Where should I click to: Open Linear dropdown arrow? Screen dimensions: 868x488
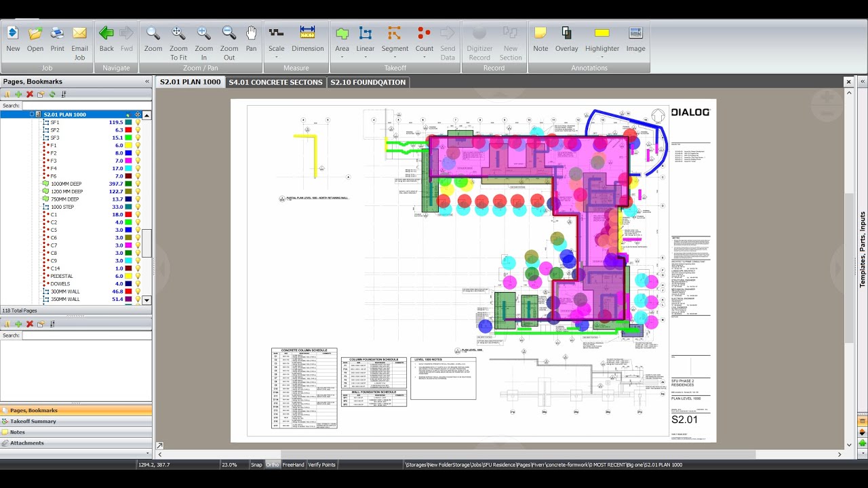[x=366, y=57]
